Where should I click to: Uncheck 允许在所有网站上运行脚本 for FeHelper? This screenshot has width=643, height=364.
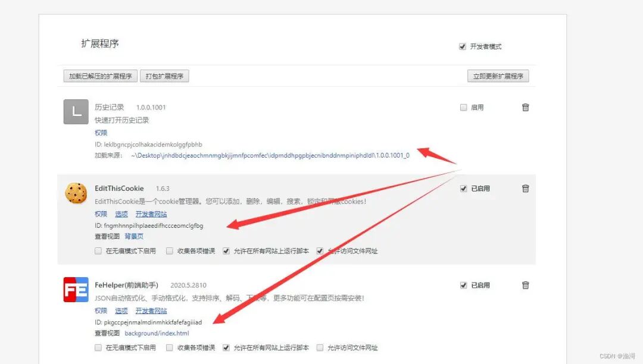tap(226, 347)
